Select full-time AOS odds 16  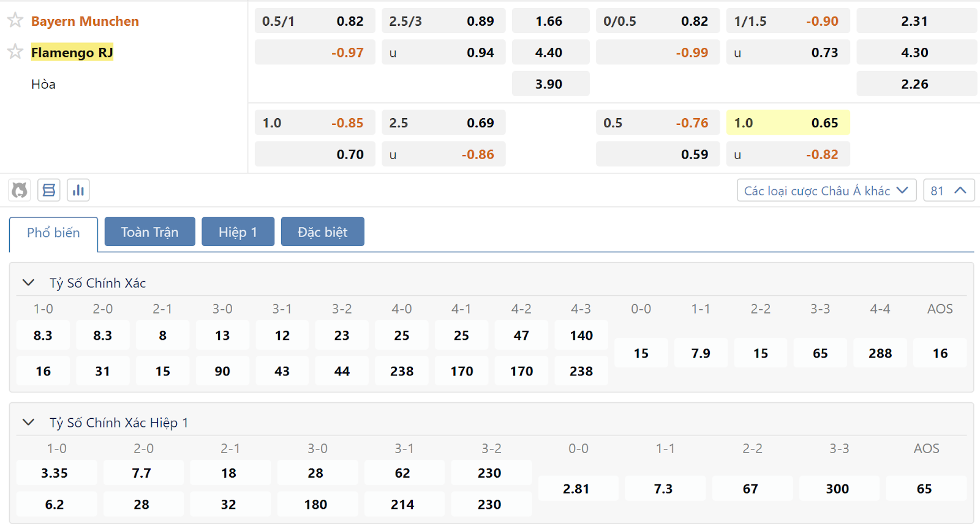click(940, 353)
